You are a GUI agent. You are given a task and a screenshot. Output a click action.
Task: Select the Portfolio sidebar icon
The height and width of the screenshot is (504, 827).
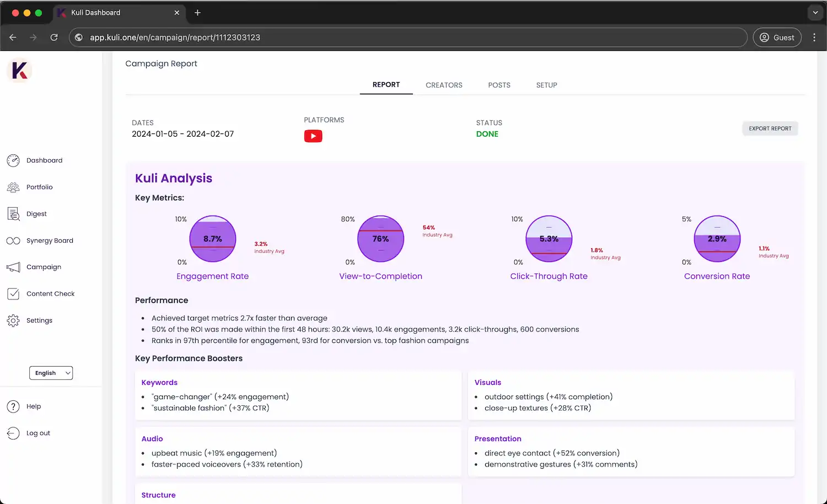pos(13,187)
